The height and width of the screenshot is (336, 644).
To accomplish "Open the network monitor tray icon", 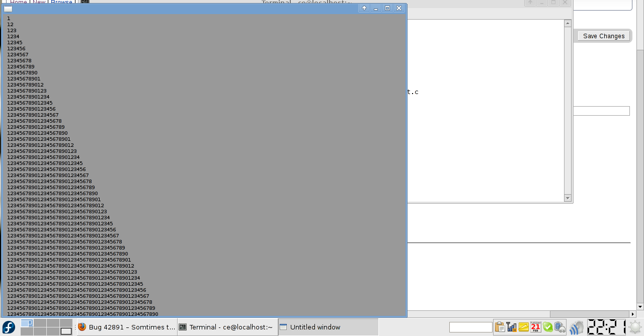I will 512,327.
